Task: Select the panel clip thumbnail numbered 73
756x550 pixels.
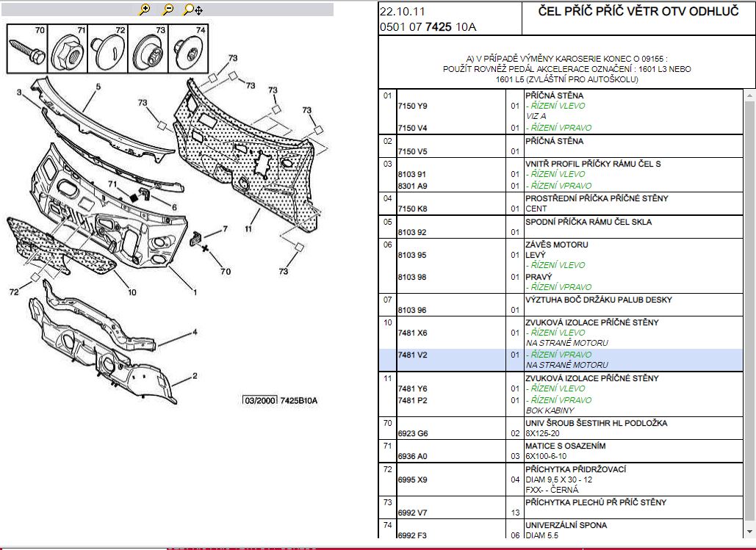Action: coord(147,50)
